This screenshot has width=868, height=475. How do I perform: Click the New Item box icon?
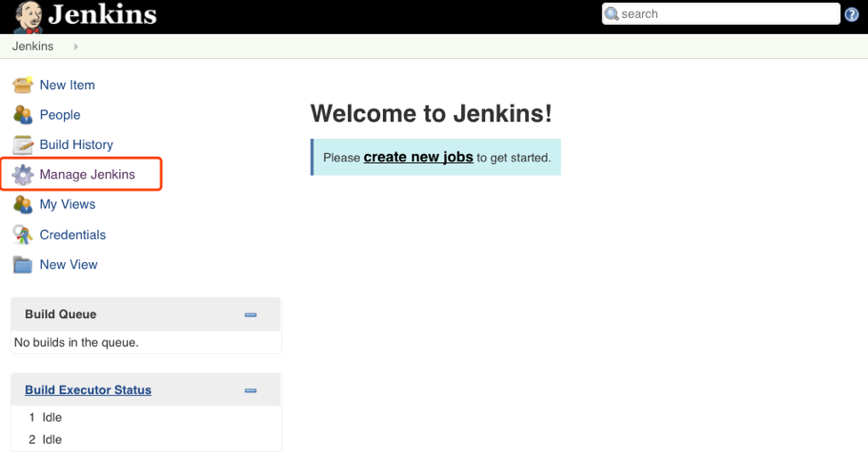(22, 85)
